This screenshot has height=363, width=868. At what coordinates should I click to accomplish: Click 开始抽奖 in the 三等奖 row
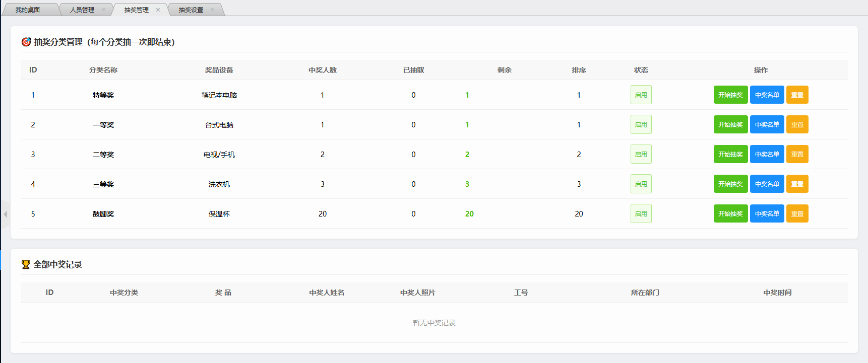coord(730,184)
